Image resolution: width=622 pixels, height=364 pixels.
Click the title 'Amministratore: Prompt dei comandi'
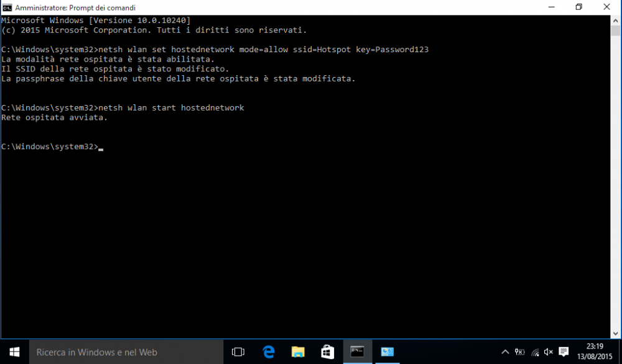point(75,7)
